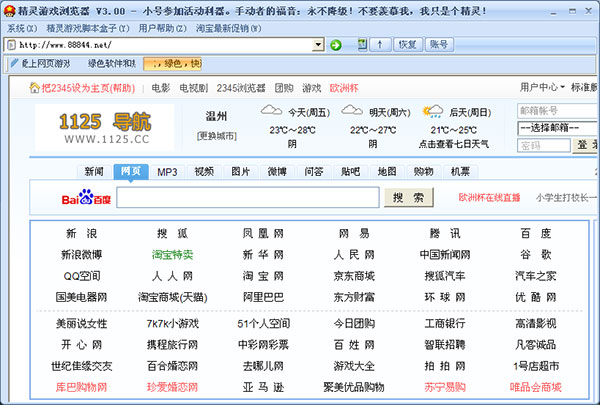Click the house icon beside 把2345设为主页

click(x=34, y=88)
